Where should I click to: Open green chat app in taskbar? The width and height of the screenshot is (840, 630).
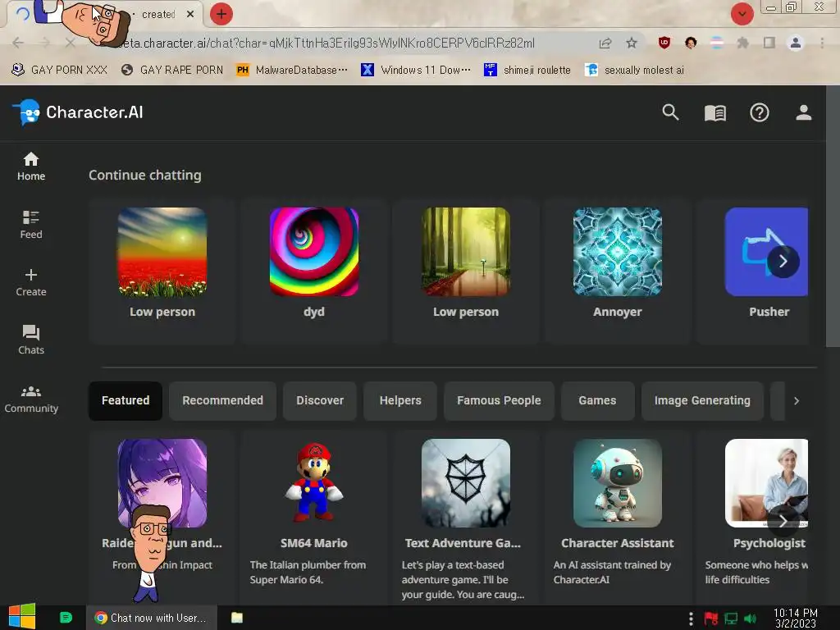point(66,618)
